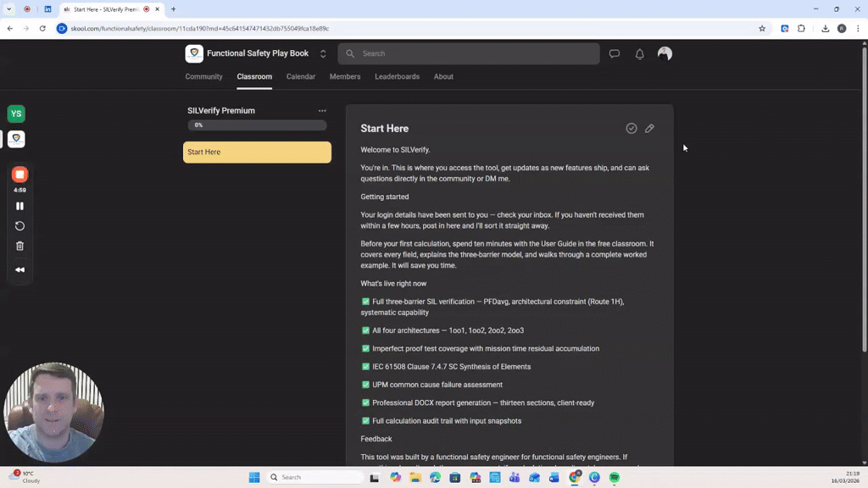Open the site information icon
The width and height of the screenshot is (868, 488).
tap(62, 28)
